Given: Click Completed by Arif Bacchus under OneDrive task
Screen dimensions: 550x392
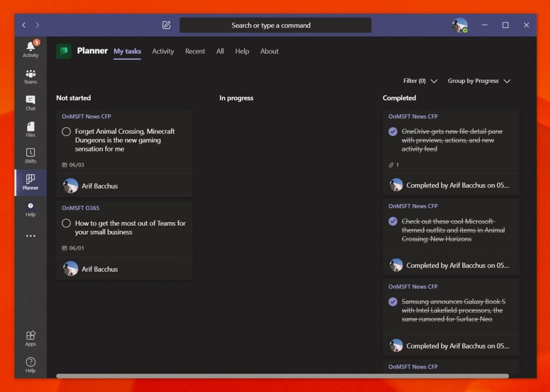Looking at the screenshot, I should point(458,185).
